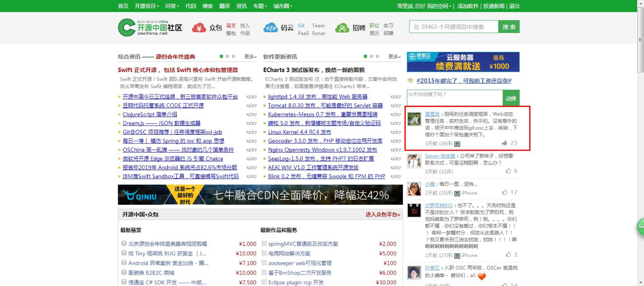The height and width of the screenshot is (286, 644).
Task: Open the 众包 red money bag icon
Action: pyautogui.click(x=199, y=28)
